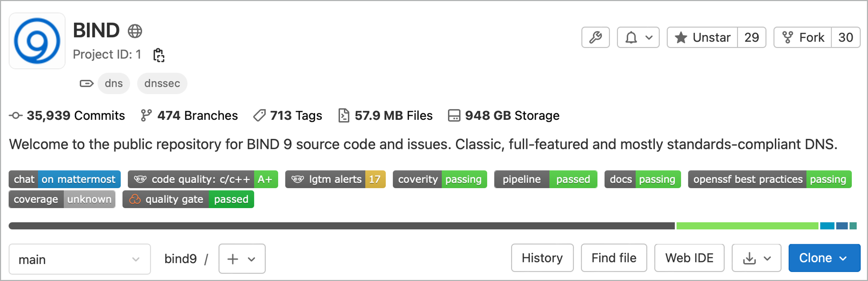
Task: Click the BIND 9 project avatar
Action: 37,41
